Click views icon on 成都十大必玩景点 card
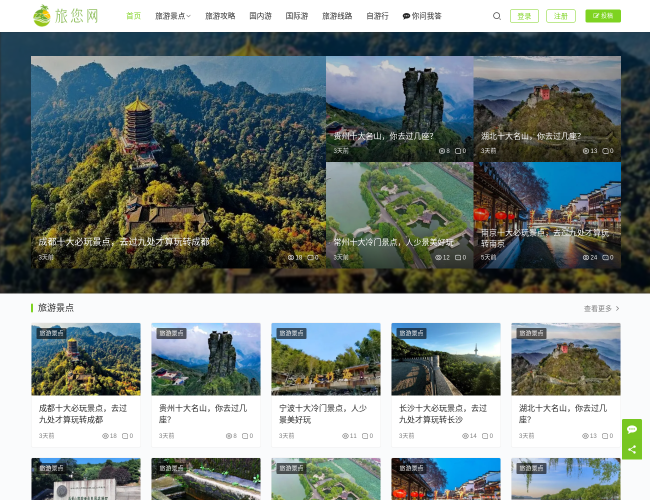The height and width of the screenshot is (500, 650). 105,436
